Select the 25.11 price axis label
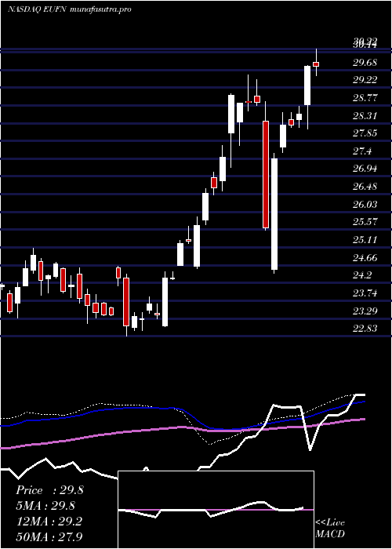 coord(365,240)
